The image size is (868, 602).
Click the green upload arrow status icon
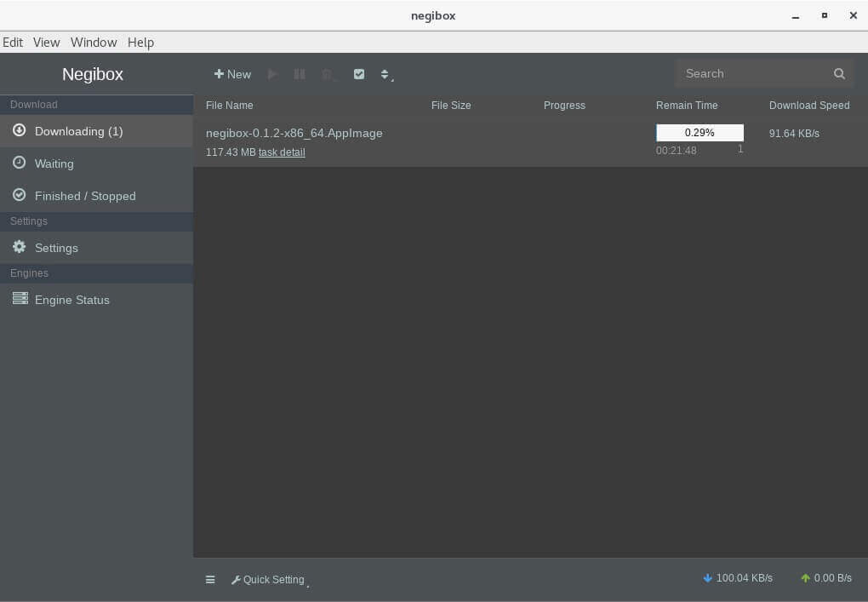click(x=805, y=578)
